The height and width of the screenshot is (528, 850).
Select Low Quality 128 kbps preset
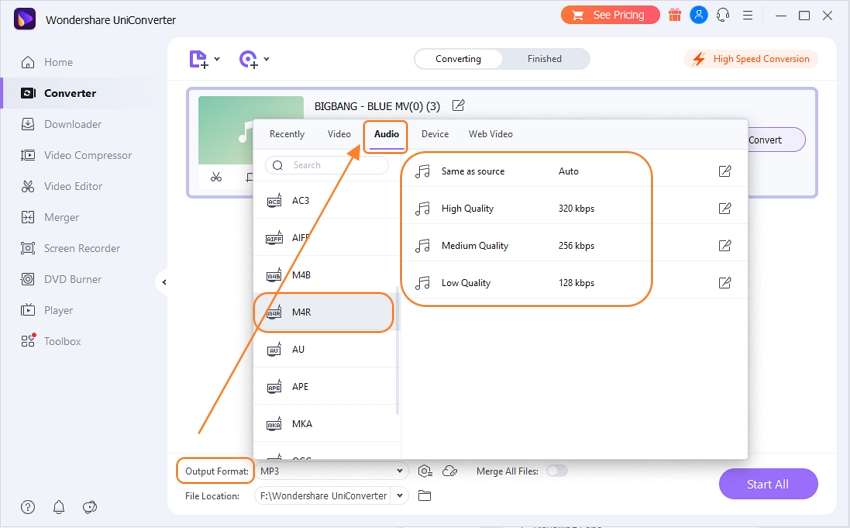coord(575,282)
